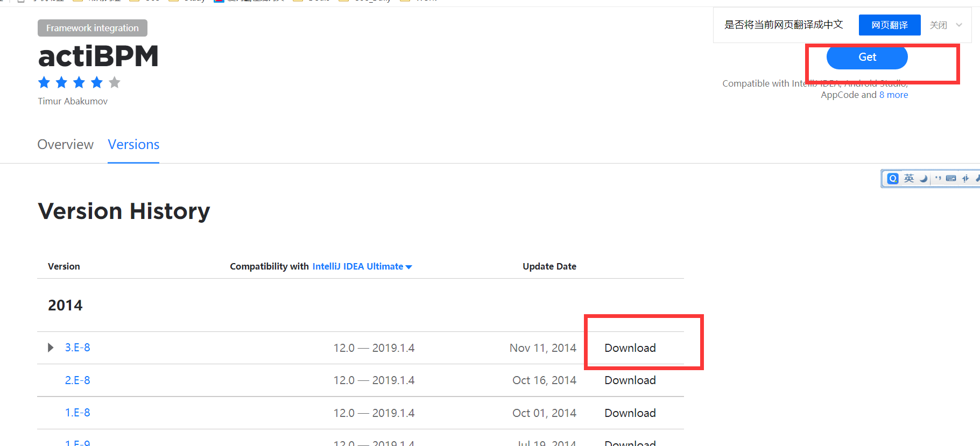The image size is (980, 446).
Task: Expand the translate bar options chevron
Action: (959, 25)
